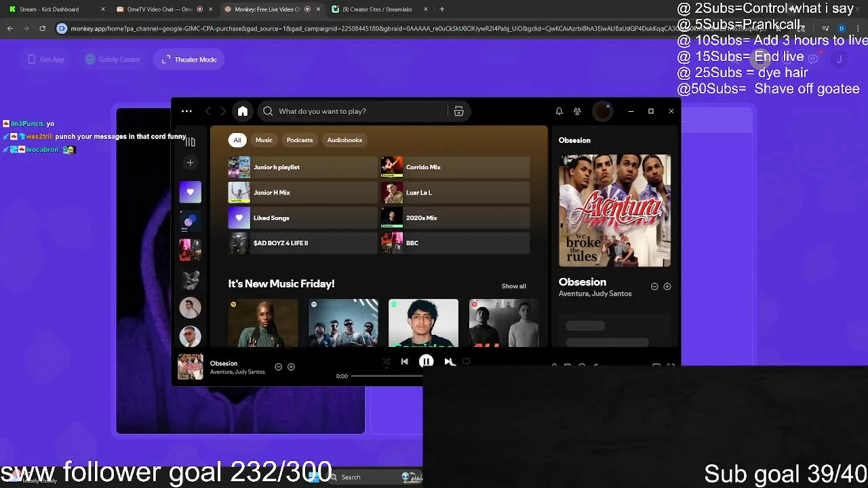Expand Your Library icon in sidebar
This screenshot has height=488, width=868.
190,141
